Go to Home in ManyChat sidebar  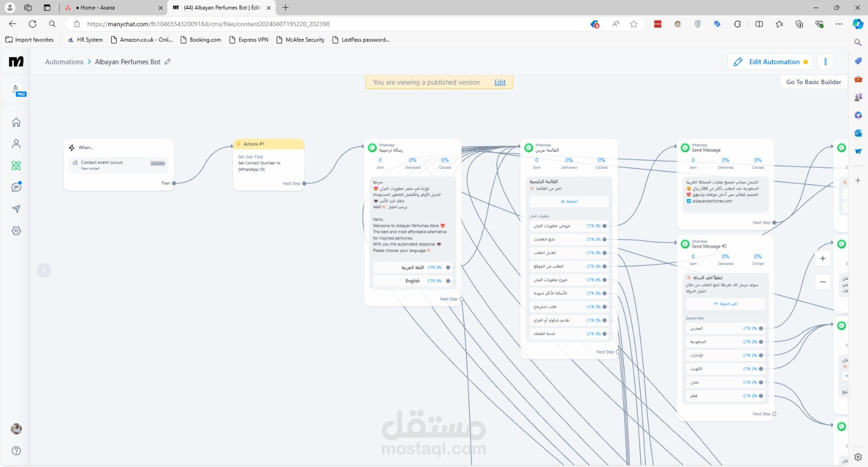pyautogui.click(x=16, y=122)
